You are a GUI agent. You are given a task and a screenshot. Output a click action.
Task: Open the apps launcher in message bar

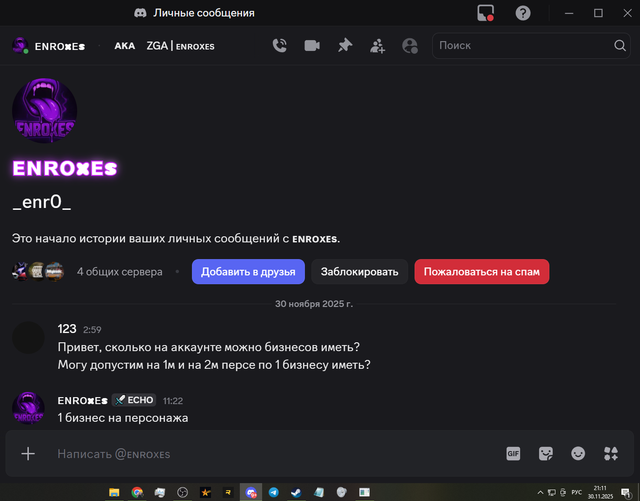click(611, 453)
